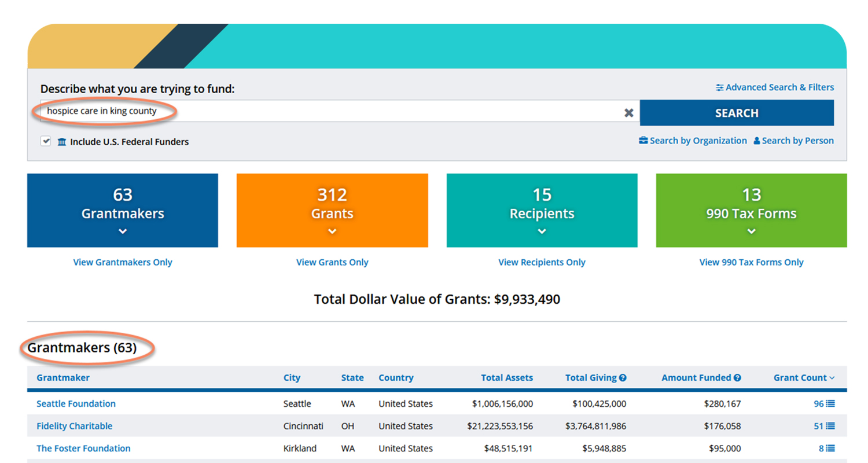868x463 pixels.
Task: Click the Advanced Search & Filters icon
Action: click(x=720, y=87)
